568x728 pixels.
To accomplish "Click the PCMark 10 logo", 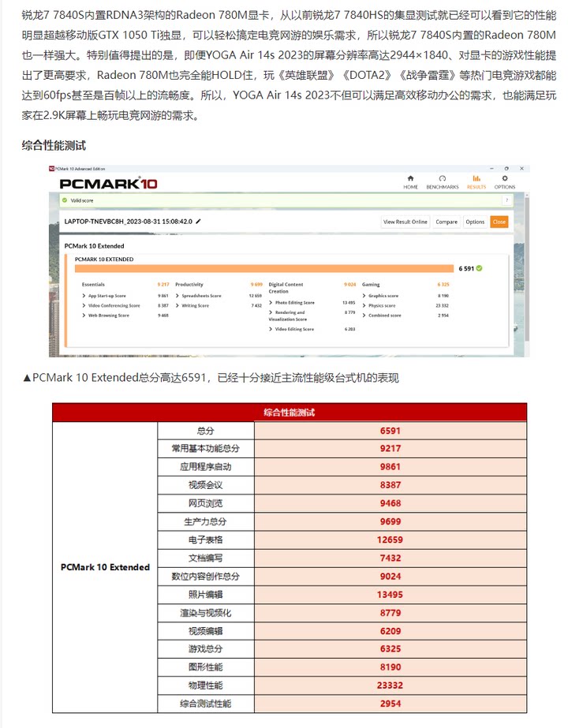I will point(108,184).
